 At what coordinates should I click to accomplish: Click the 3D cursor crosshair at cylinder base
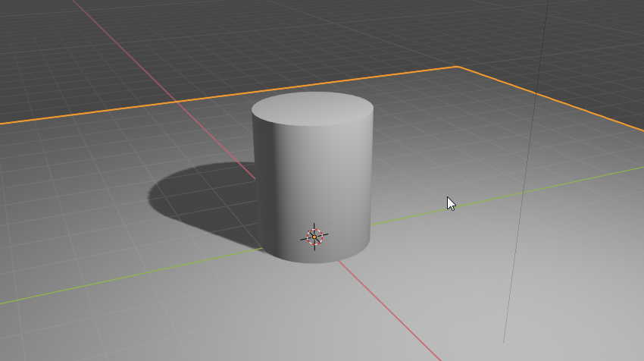(x=314, y=237)
